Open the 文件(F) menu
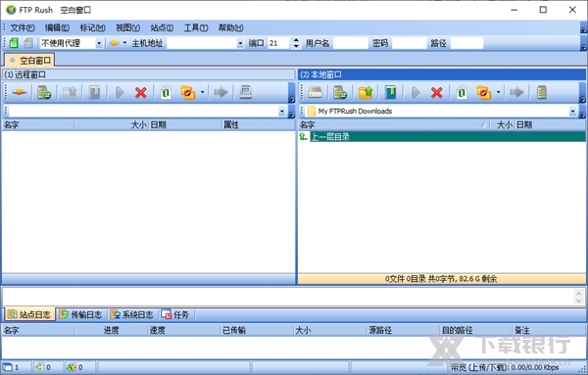Image resolution: width=588 pixels, height=375 pixels. click(x=23, y=27)
